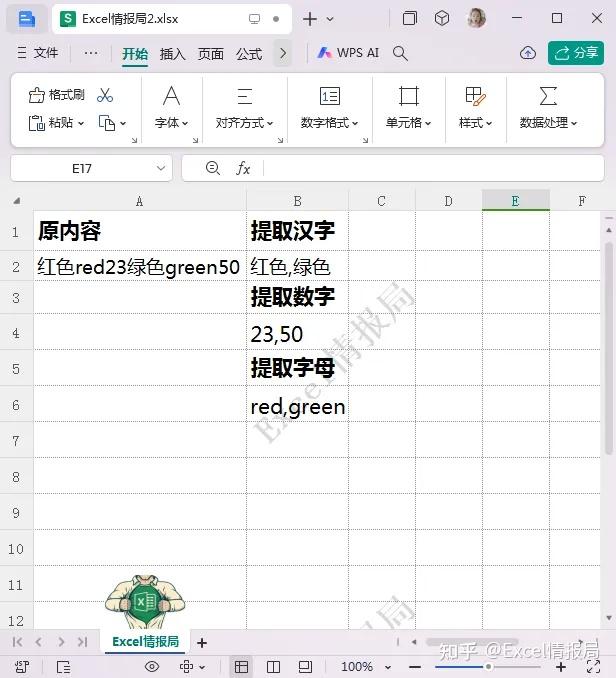Expand the copy dropdown arrow
The width and height of the screenshot is (616, 678).
point(123,124)
